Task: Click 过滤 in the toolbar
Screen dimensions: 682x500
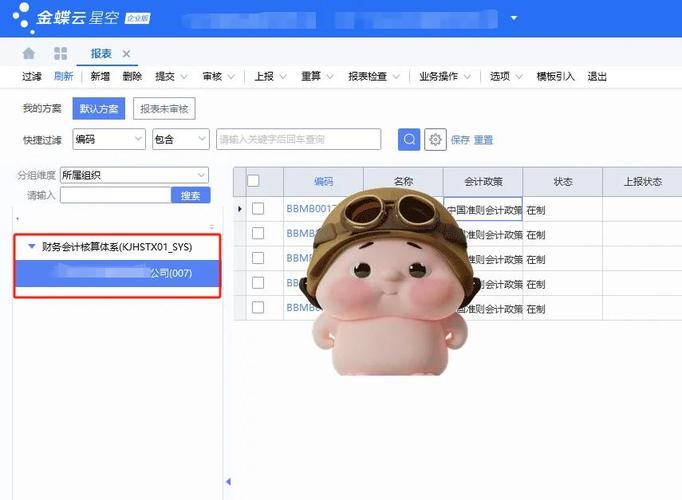Action: tap(32, 77)
